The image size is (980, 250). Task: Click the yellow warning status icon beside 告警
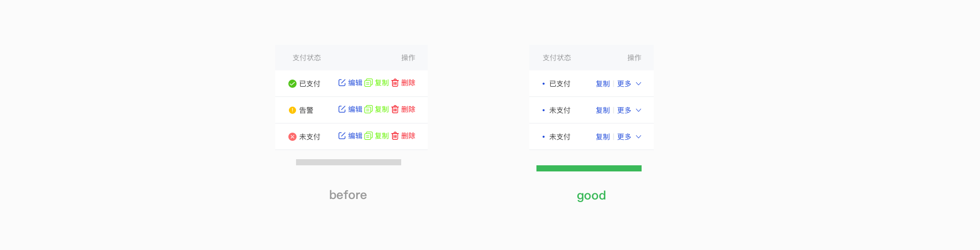click(292, 110)
